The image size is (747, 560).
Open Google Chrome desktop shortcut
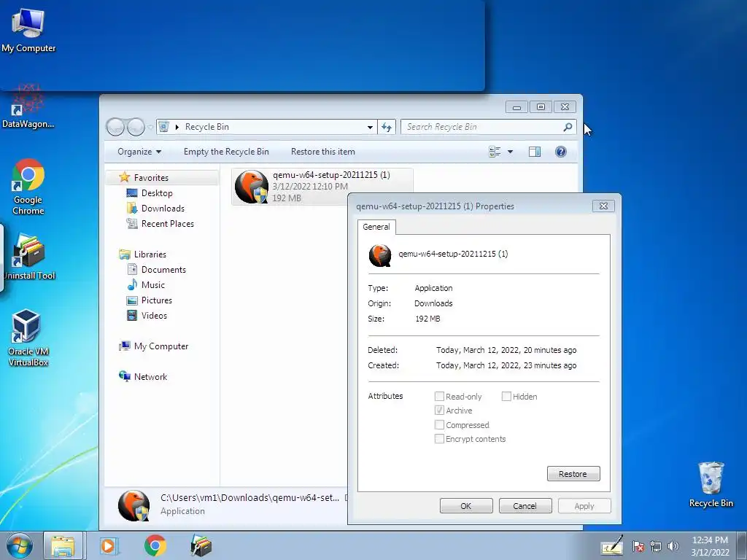[28, 187]
